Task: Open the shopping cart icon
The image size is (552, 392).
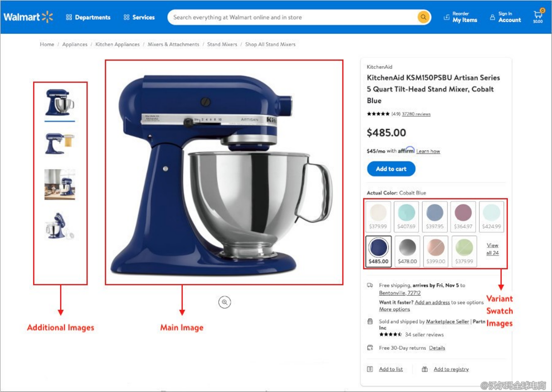Action: pos(538,16)
